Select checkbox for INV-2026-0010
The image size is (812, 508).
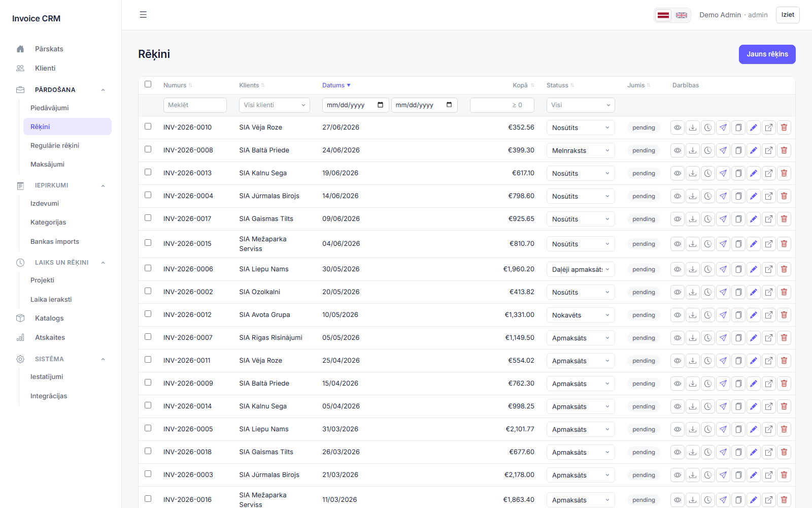[148, 126]
